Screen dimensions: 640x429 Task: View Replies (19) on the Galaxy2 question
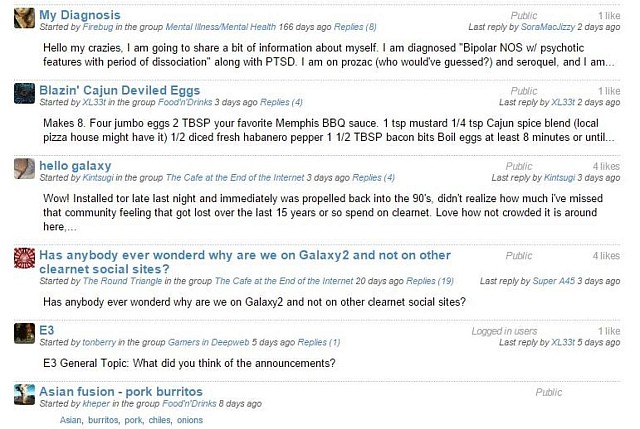tap(430, 281)
